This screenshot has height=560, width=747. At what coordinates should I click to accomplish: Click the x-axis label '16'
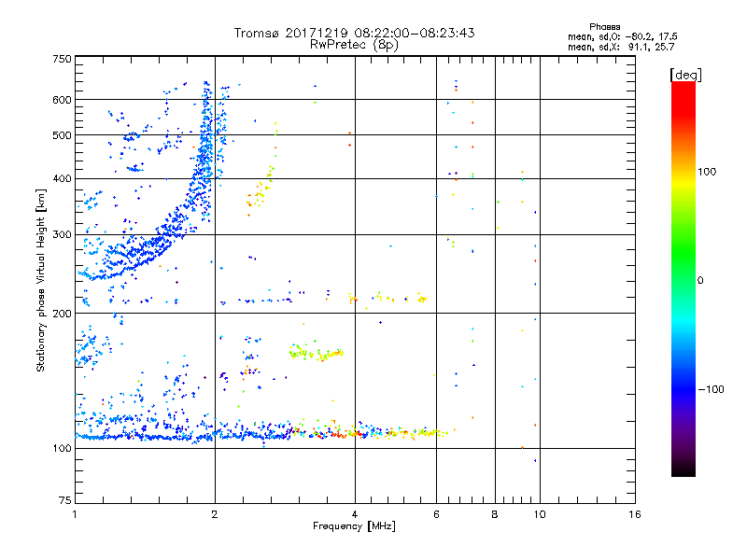pyautogui.click(x=635, y=514)
